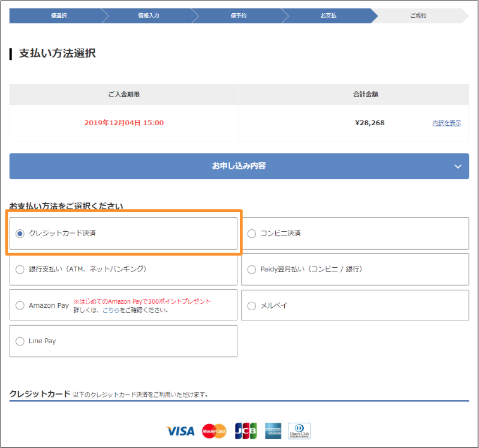Click the American Express logo

273,431
